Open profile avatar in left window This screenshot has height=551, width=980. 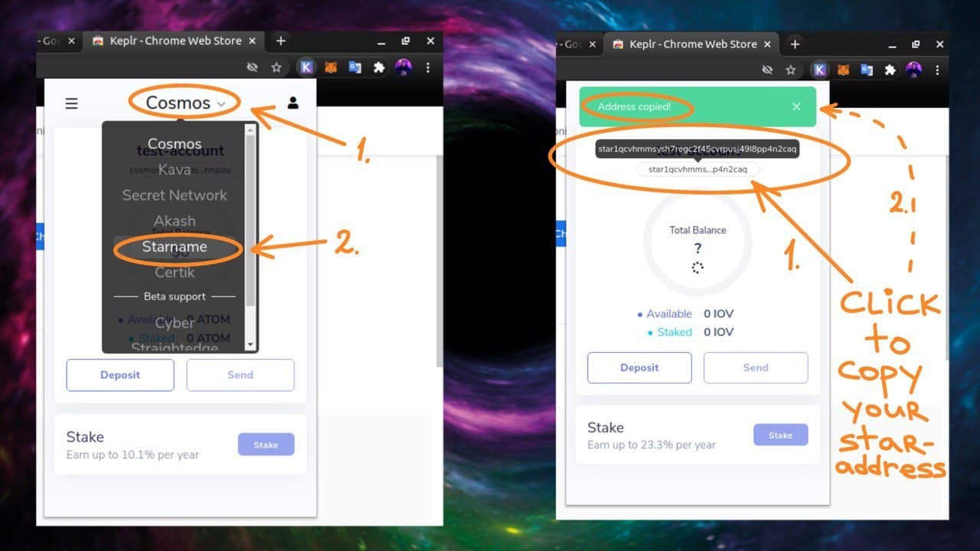[403, 67]
